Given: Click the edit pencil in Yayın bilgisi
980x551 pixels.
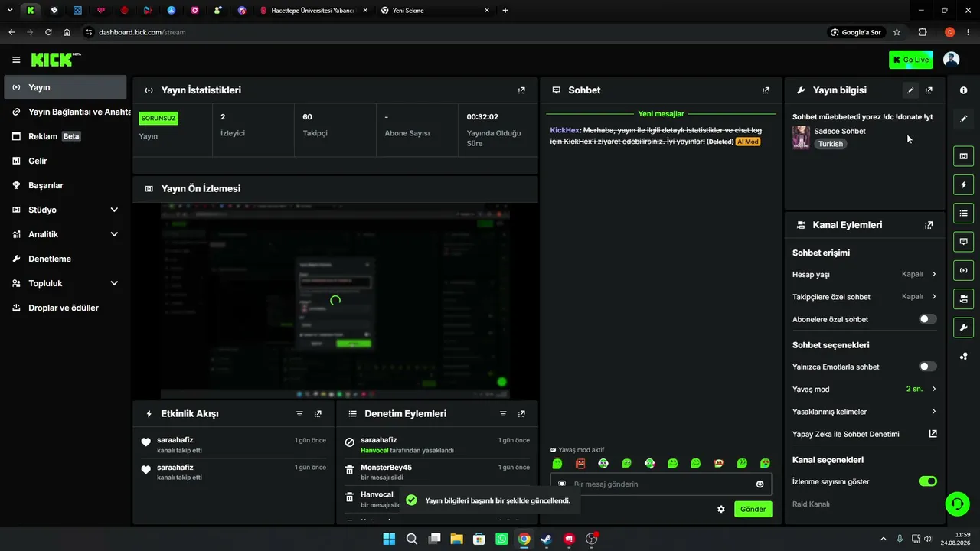Looking at the screenshot, I should coord(910,90).
